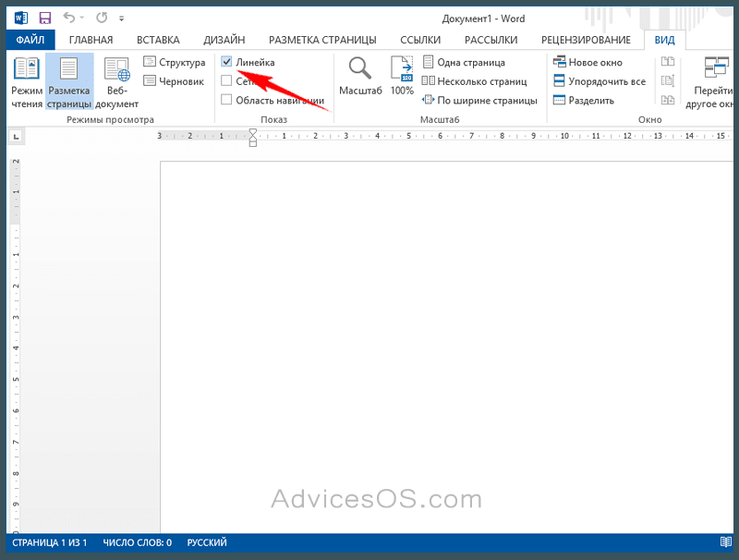The height and width of the screenshot is (560, 739).
Task: Switch to the ВСТАВКА tab
Action: [x=158, y=40]
